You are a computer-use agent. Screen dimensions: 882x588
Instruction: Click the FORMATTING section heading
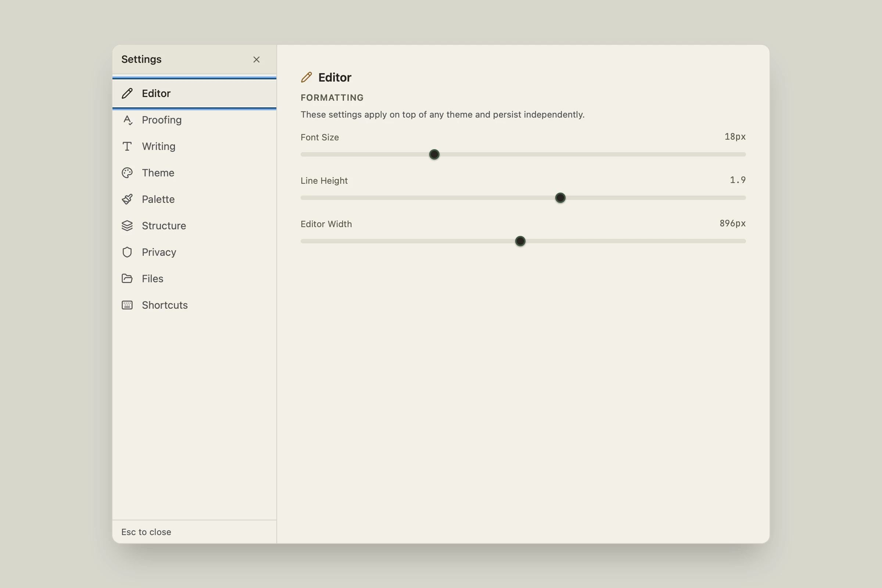point(332,97)
